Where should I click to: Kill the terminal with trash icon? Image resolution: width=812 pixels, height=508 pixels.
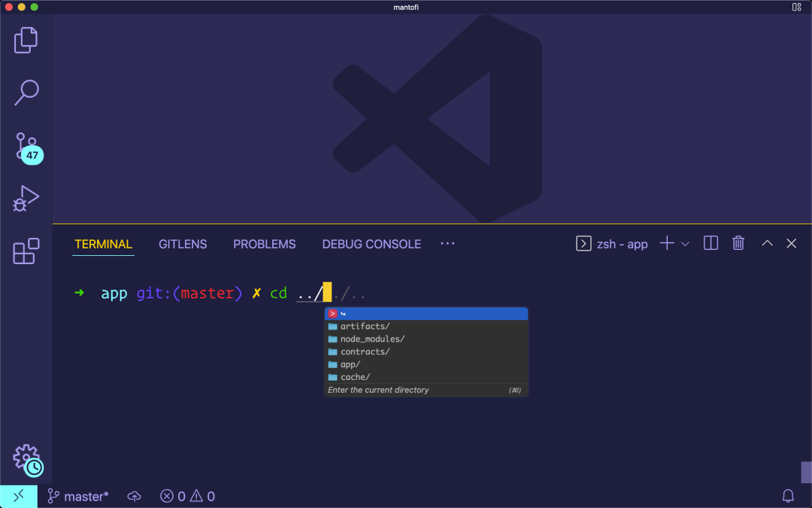(738, 243)
